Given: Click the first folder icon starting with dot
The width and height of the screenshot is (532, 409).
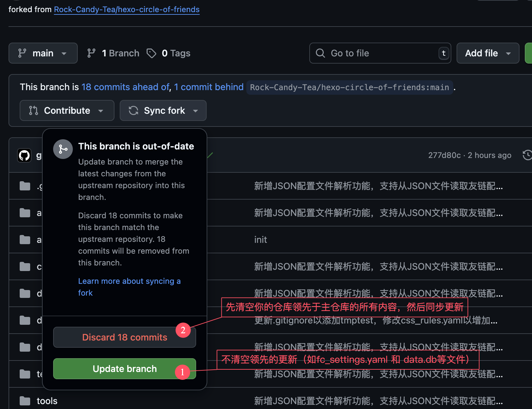Looking at the screenshot, I should [25, 186].
